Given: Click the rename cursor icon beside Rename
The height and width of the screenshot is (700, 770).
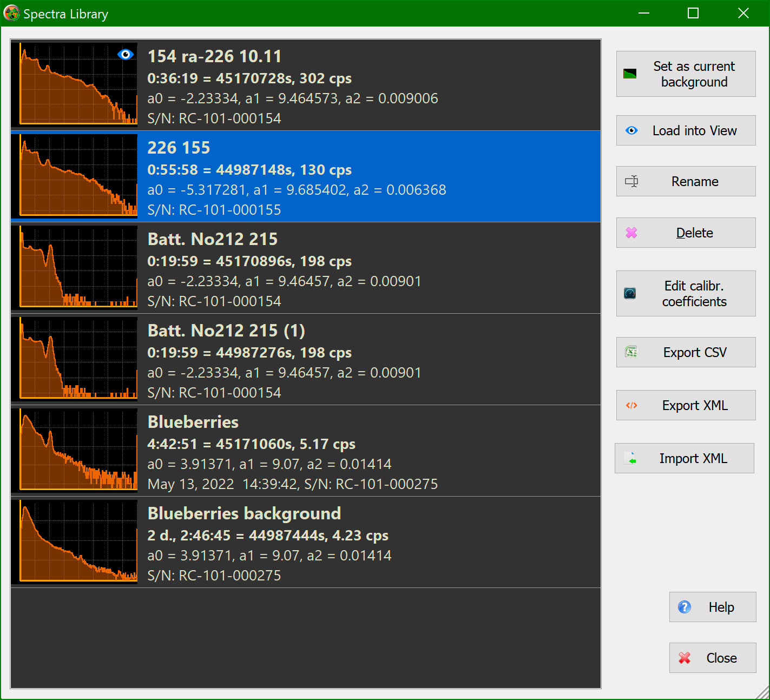Looking at the screenshot, I should (x=631, y=181).
